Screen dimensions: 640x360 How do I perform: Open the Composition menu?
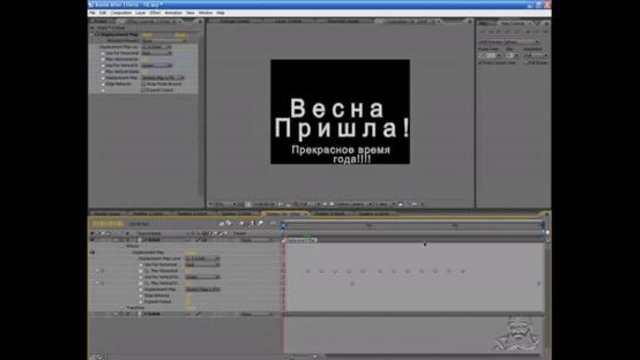(121, 13)
